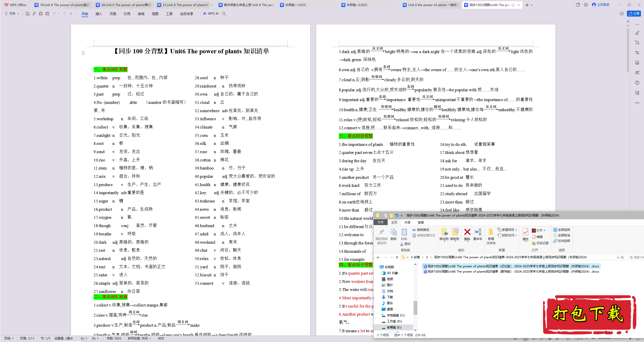Click the help question mark in right sidebar
Image resolution: width=644 pixels, height=342 pixels.
(x=637, y=83)
